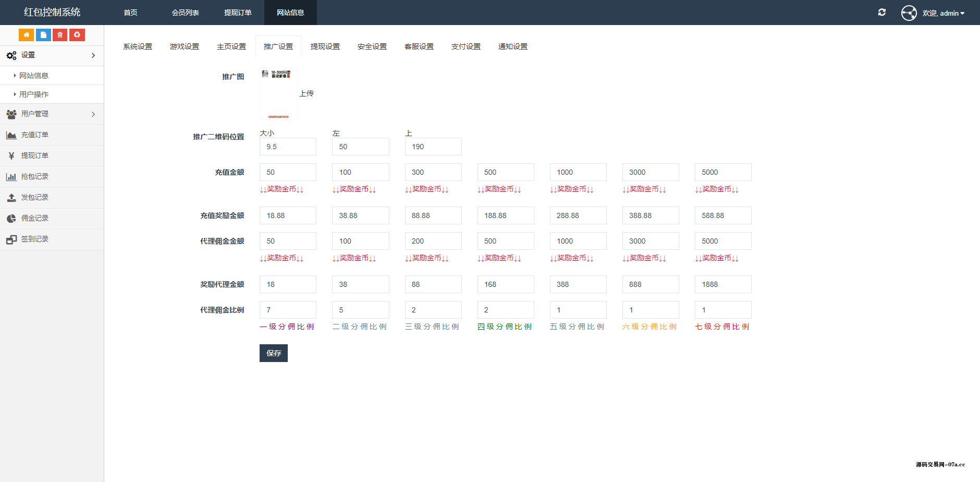Image resolution: width=980 pixels, height=482 pixels.
Task: Open 抢包记录 bar chart icon item
Action: click(x=11, y=177)
